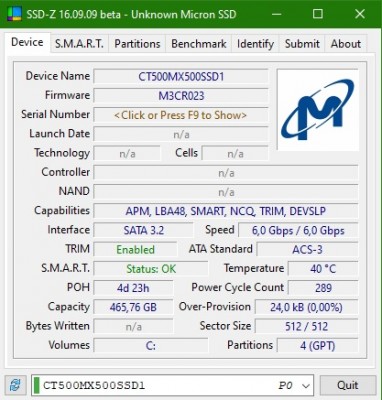Click the Capacity value 465,76 GB
The height and width of the screenshot is (400, 382).
click(133, 307)
